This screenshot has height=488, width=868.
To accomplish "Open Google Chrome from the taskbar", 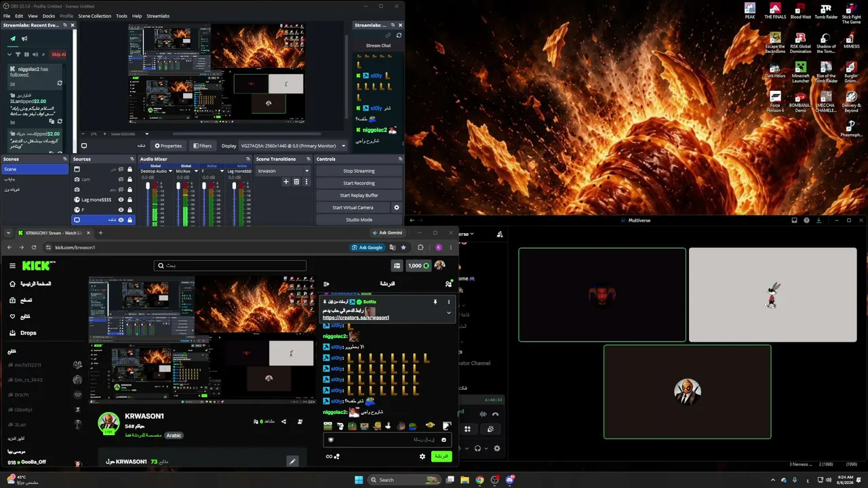I will [479, 480].
